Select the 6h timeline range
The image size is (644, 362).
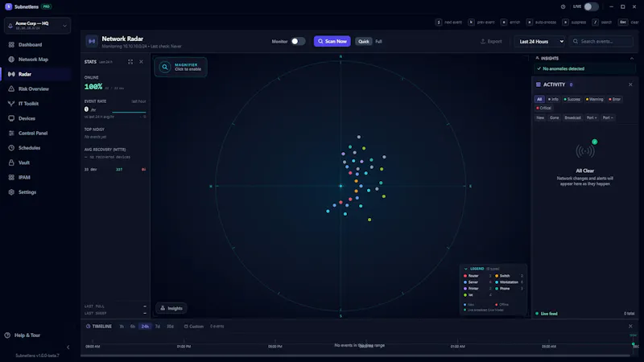pos(133,327)
